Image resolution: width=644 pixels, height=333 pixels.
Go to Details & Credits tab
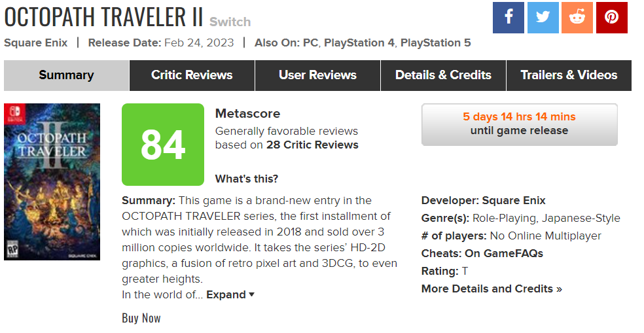coord(443,75)
